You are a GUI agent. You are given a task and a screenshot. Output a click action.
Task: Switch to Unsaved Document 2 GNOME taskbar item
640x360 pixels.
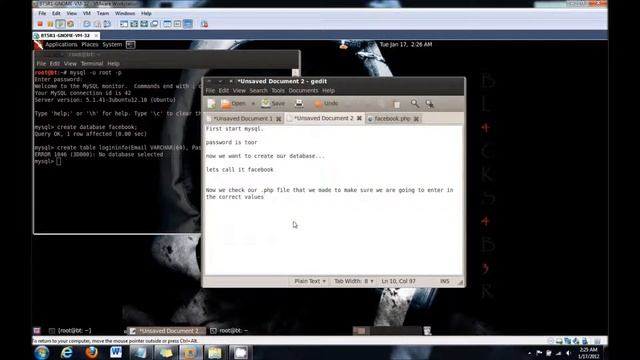[x=165, y=331]
